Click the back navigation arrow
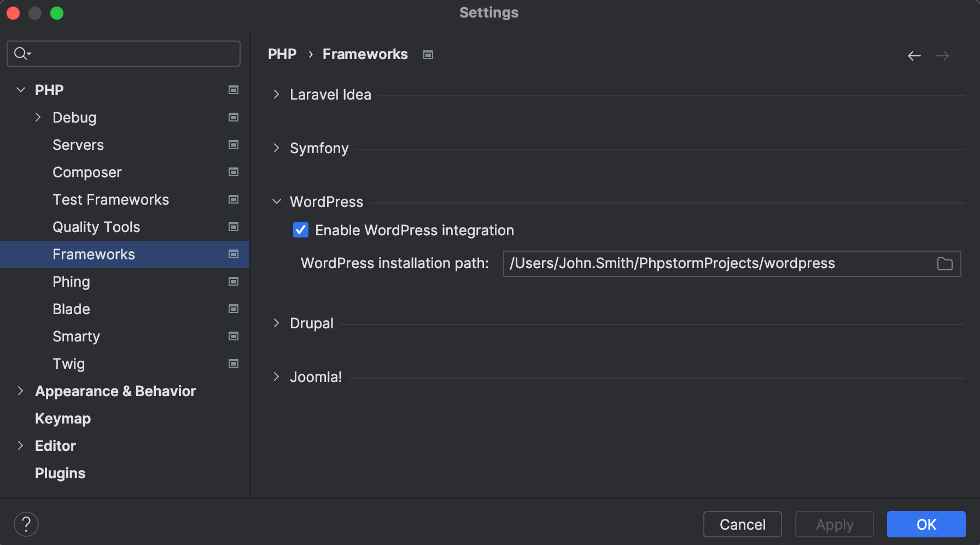Image resolution: width=980 pixels, height=545 pixels. [914, 55]
